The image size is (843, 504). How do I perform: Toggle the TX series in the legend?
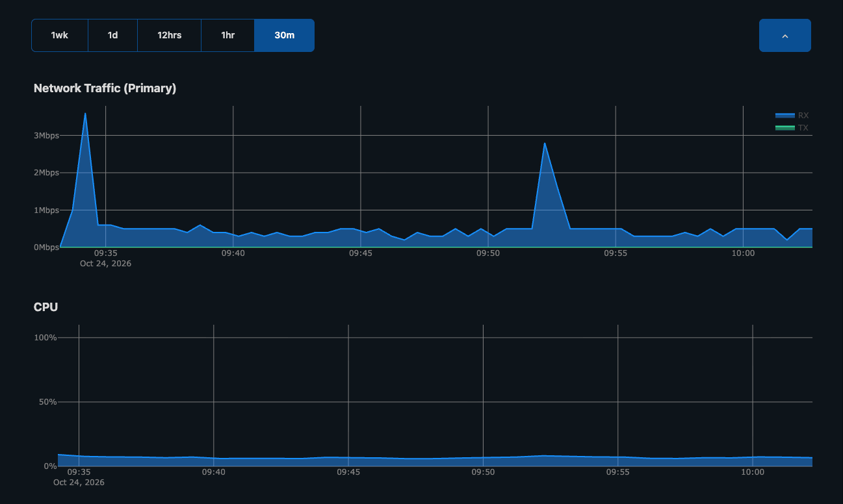click(792, 128)
